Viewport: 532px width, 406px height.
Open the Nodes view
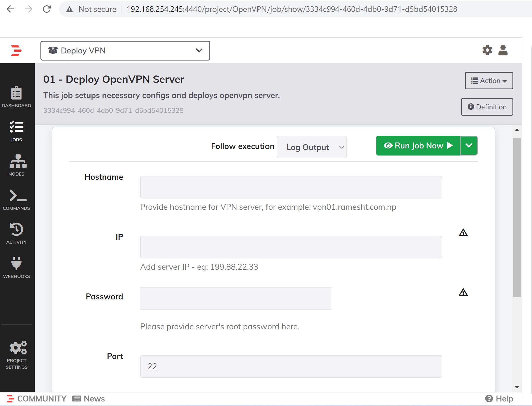pyautogui.click(x=16, y=165)
